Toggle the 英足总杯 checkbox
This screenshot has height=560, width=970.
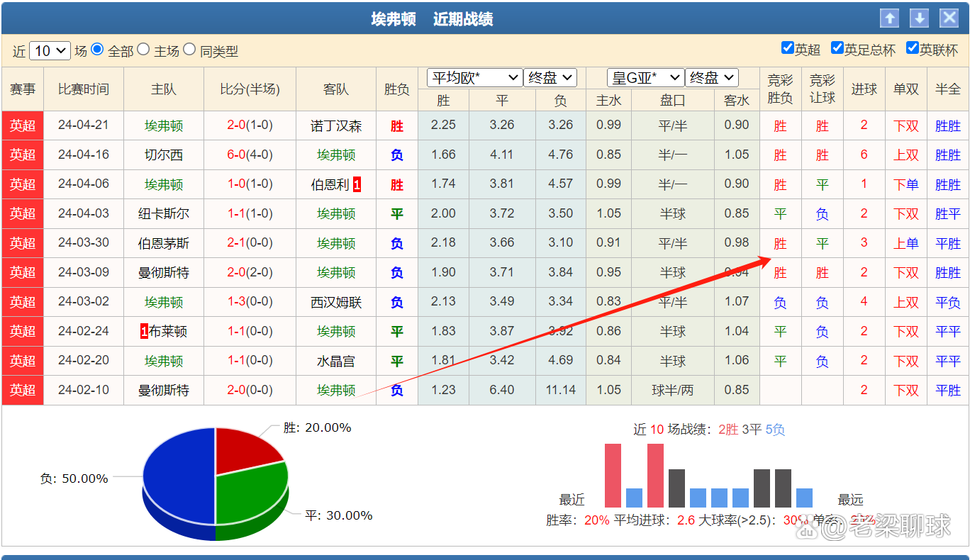[x=837, y=48]
